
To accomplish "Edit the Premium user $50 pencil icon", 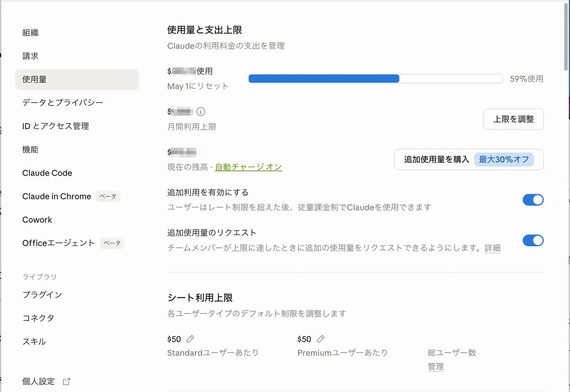I will pos(321,339).
